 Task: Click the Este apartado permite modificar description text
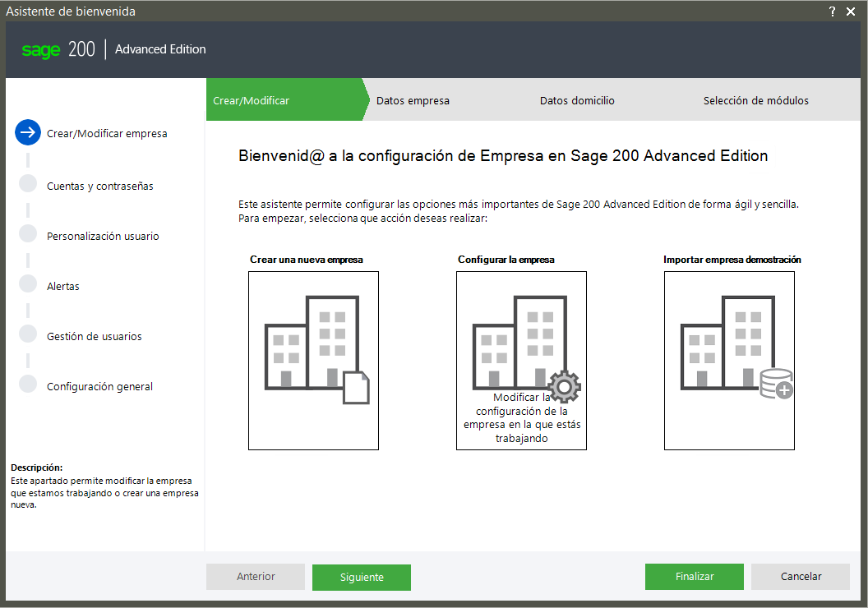pyautogui.click(x=104, y=492)
